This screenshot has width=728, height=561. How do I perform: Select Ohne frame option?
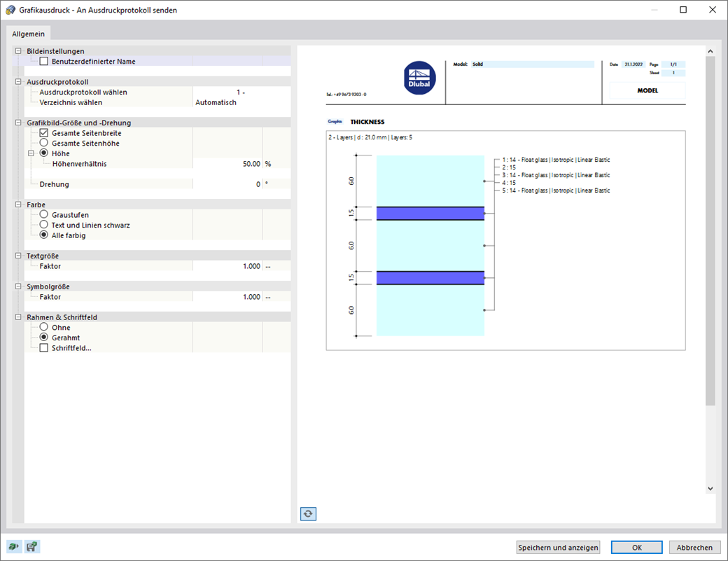43,327
